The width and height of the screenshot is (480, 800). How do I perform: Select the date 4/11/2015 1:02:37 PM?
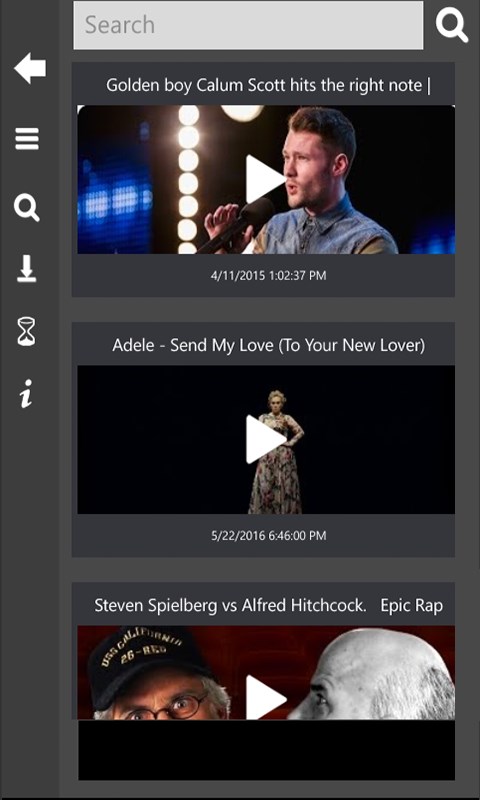click(x=268, y=276)
